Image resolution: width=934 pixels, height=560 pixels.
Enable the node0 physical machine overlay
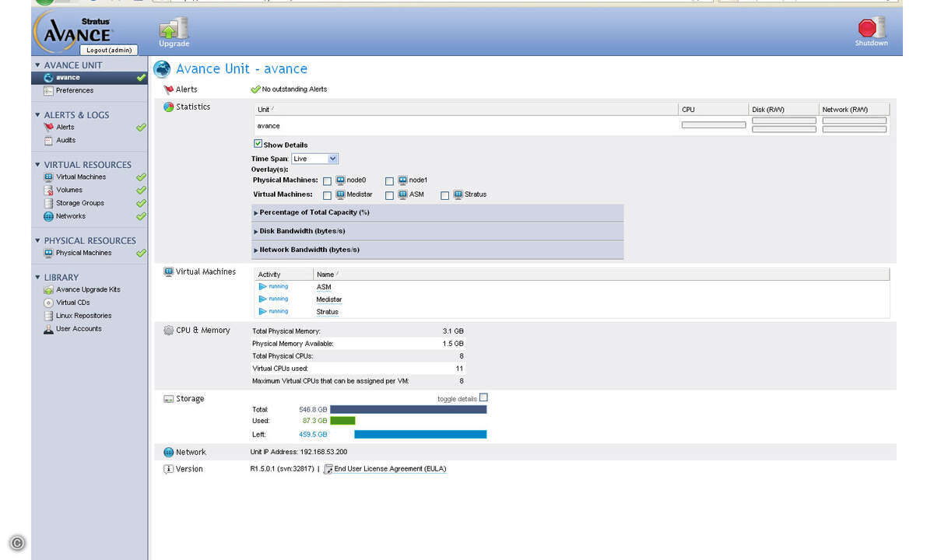(x=327, y=180)
